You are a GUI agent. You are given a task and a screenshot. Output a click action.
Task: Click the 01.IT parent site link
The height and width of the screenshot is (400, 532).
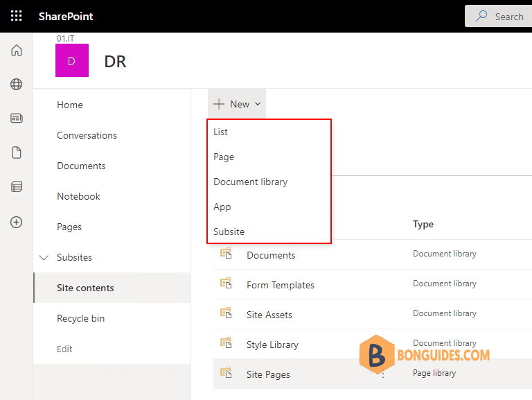click(x=66, y=39)
